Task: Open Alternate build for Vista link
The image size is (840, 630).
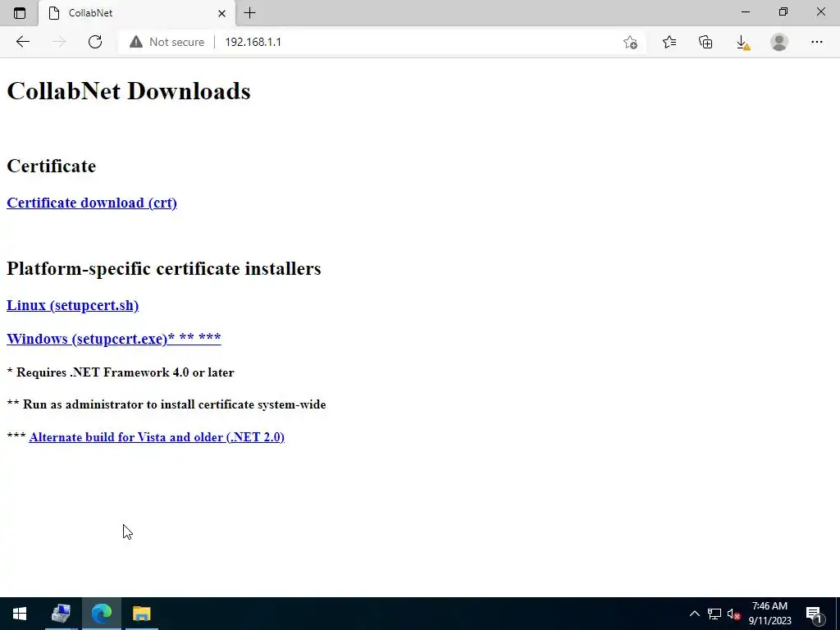Action: click(157, 437)
